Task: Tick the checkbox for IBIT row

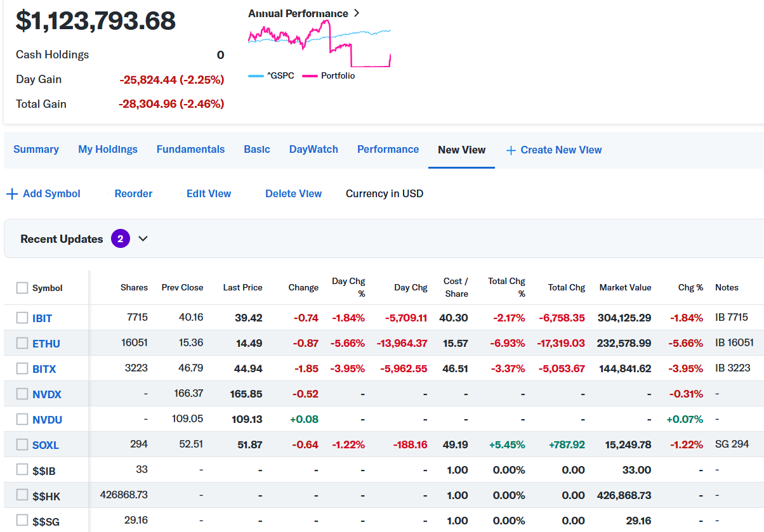Action: coord(22,318)
